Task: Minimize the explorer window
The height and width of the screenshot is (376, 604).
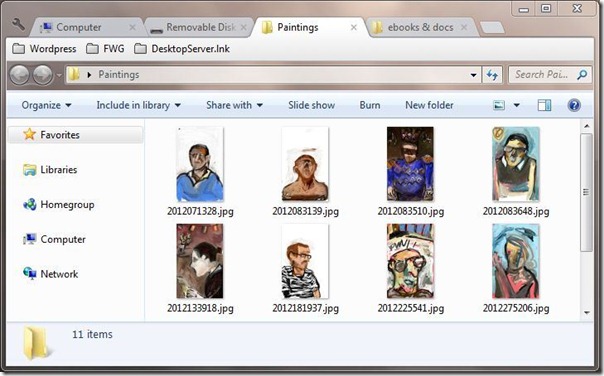Action: coord(524,8)
